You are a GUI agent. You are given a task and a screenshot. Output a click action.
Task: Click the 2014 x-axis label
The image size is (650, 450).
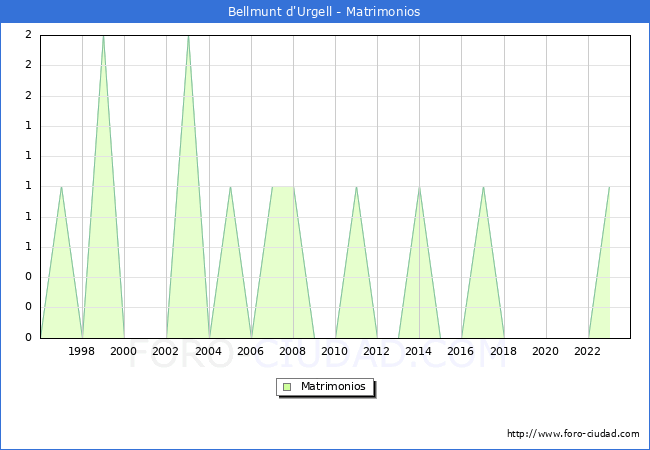coord(418,351)
